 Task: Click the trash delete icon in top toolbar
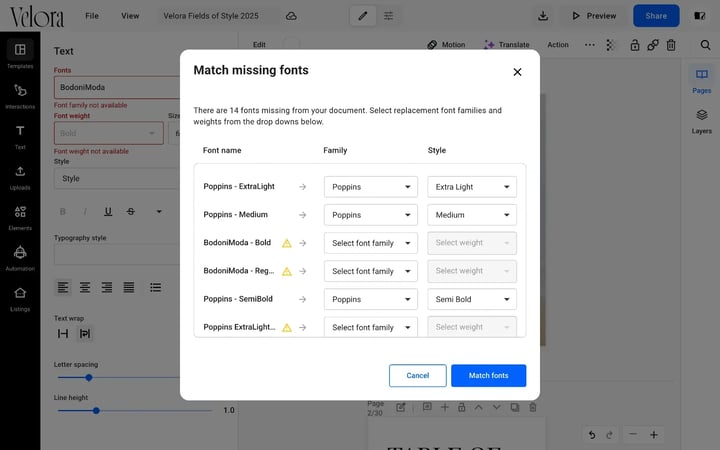point(671,45)
